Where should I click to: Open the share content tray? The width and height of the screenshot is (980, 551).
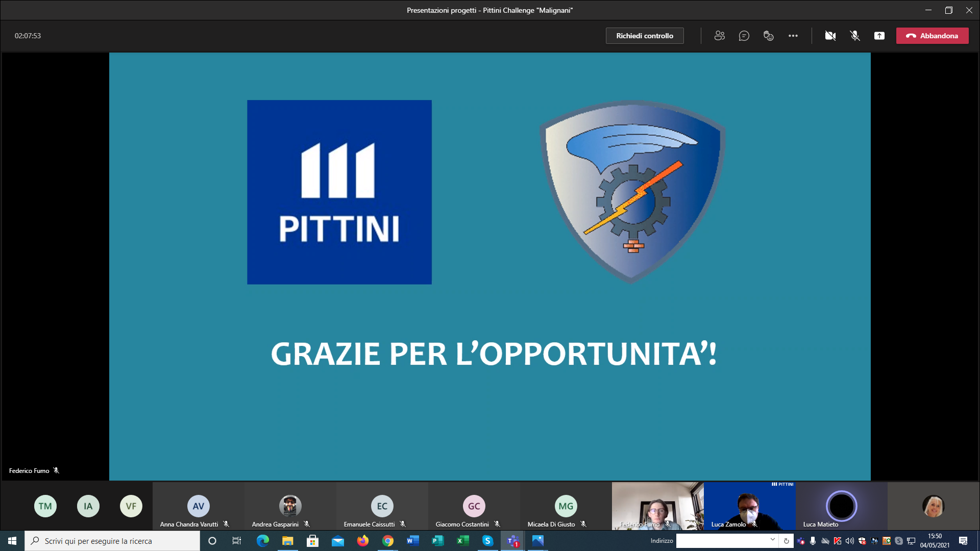(879, 36)
